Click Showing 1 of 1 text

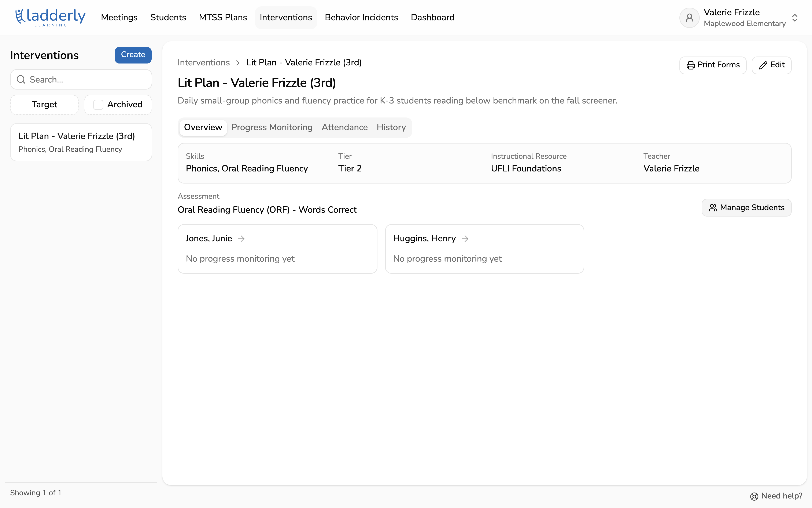coord(36,493)
